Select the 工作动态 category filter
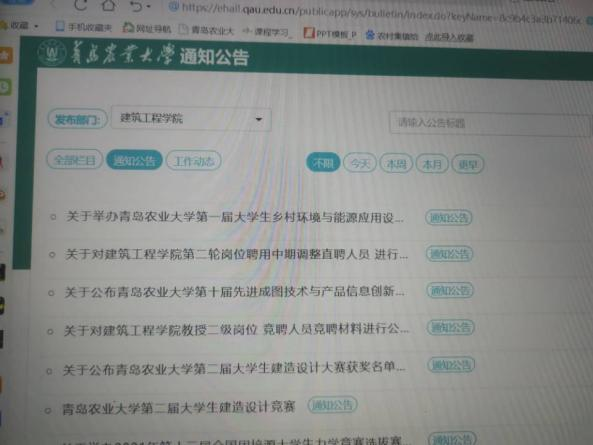Screen dimensions: 593x445 194,161
